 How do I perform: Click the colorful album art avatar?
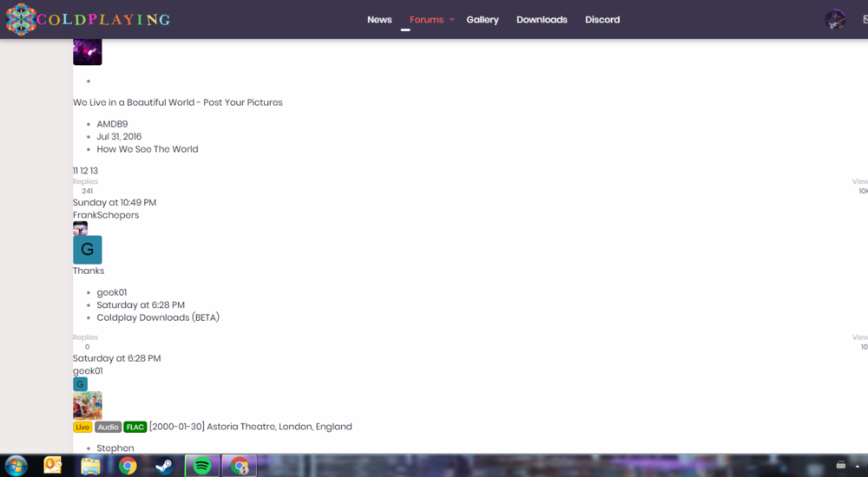click(x=88, y=406)
